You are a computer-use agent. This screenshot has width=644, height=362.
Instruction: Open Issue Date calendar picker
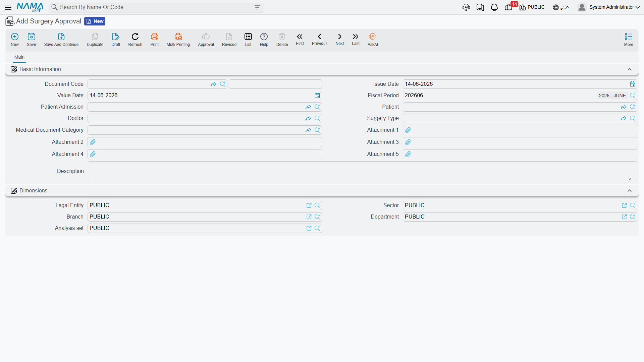(x=633, y=84)
